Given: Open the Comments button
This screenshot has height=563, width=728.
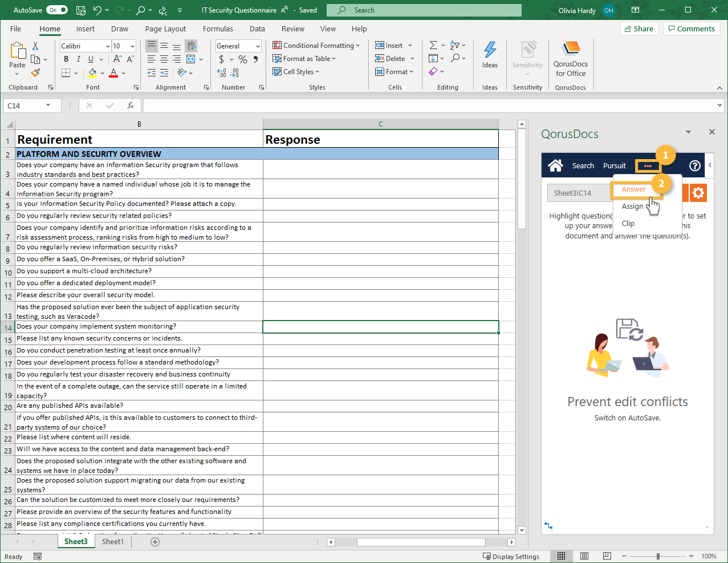Looking at the screenshot, I should 691,29.
